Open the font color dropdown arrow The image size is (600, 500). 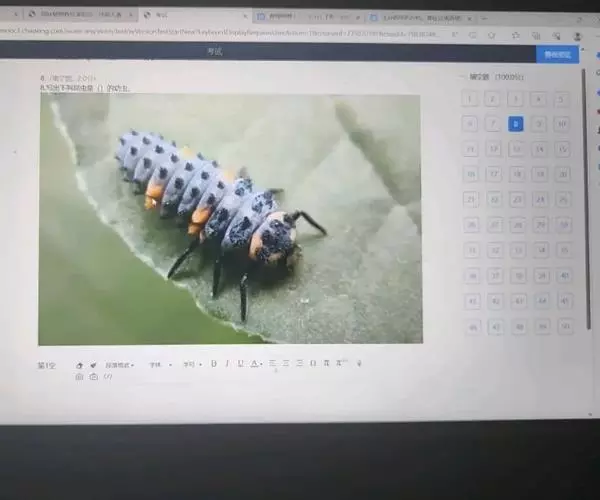click(x=262, y=365)
